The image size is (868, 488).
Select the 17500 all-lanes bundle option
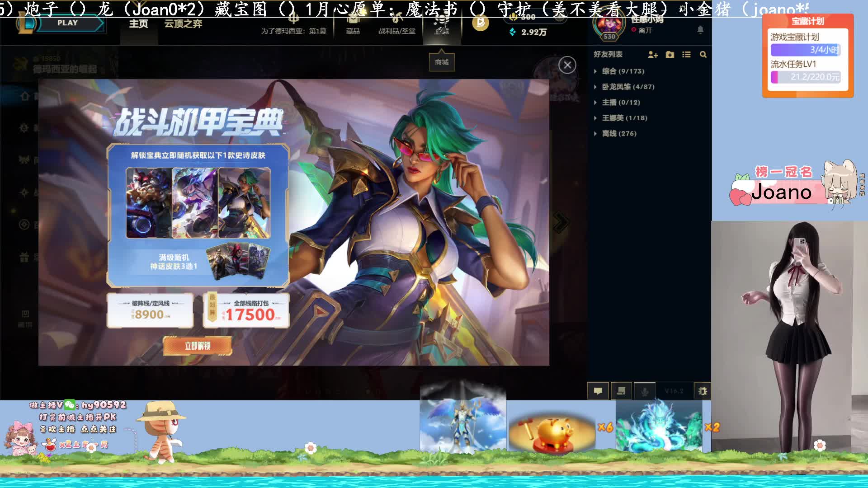246,310
